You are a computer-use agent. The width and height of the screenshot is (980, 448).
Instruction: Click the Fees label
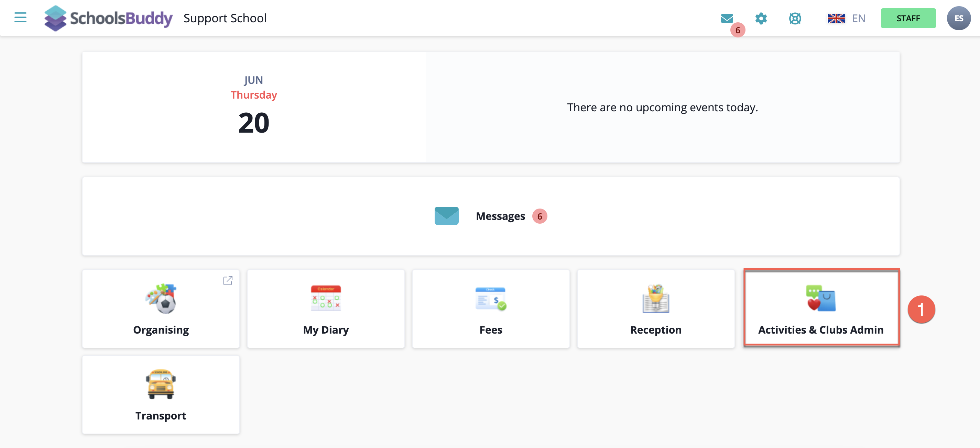491,330
